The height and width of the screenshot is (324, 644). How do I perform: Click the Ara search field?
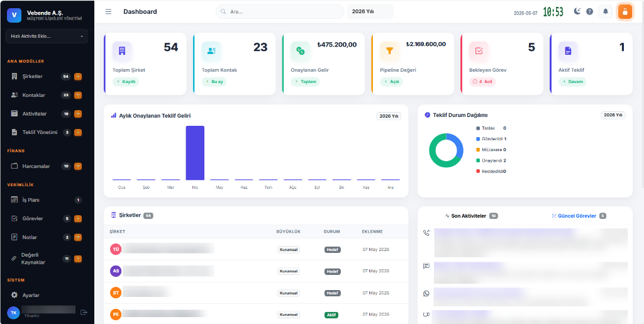click(x=280, y=11)
